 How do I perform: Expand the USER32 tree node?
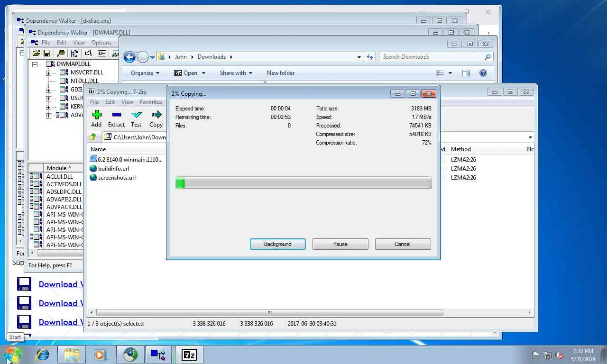tap(48, 99)
